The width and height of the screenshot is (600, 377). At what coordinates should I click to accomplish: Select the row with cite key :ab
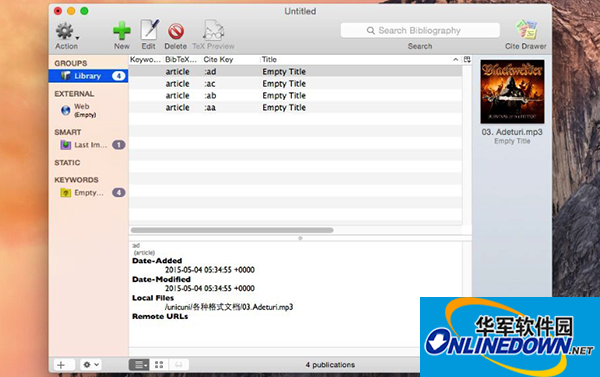point(295,95)
